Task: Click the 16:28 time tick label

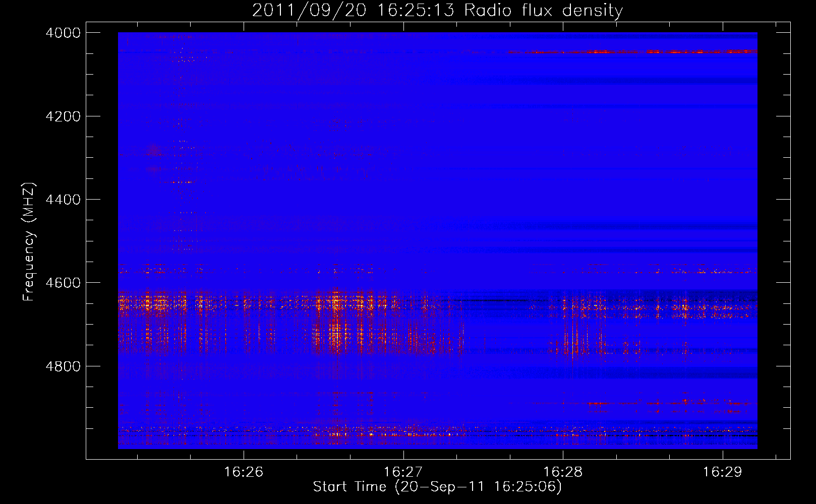Action: click(563, 472)
